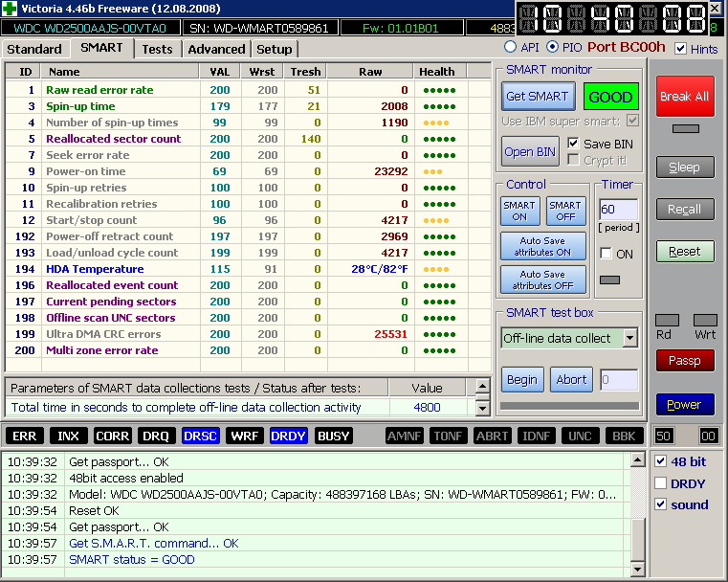The width and height of the screenshot is (728, 582).
Task: Click the BUSY status indicator
Action: [333, 436]
